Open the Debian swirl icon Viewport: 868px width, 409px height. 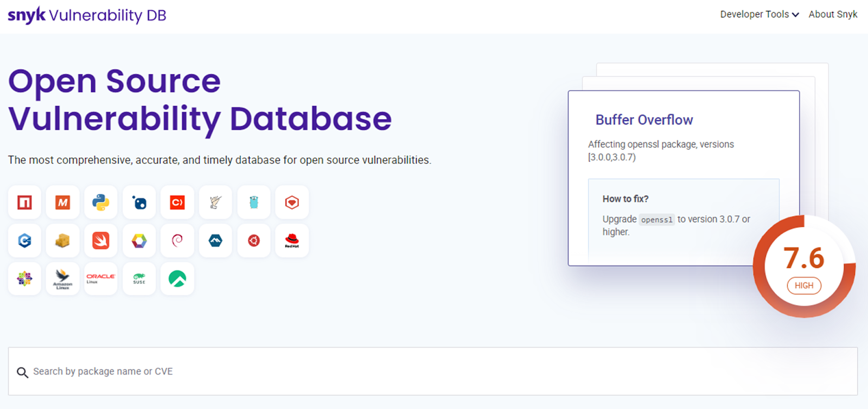point(177,240)
